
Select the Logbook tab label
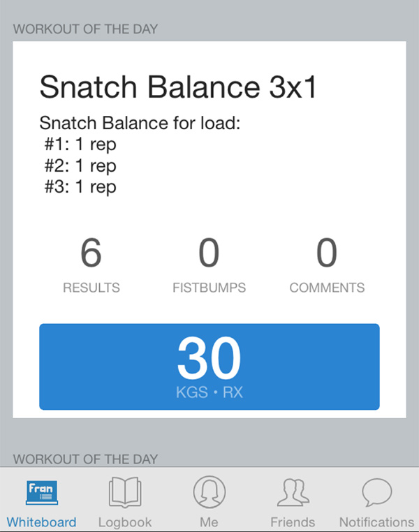[125, 522]
